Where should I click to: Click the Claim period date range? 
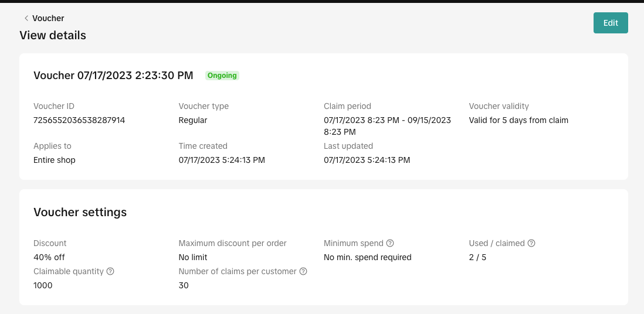[387, 126]
